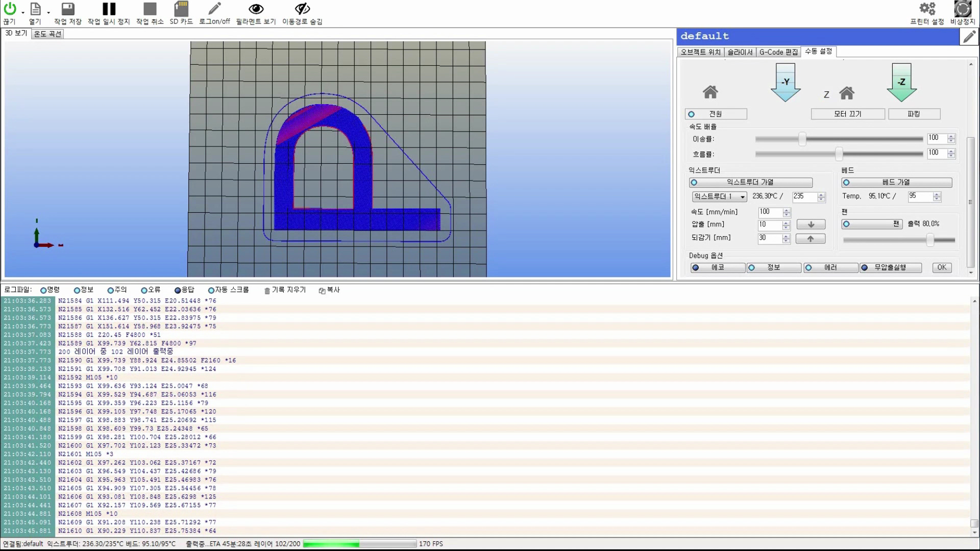Click the green disconnect power icon

click(x=10, y=9)
